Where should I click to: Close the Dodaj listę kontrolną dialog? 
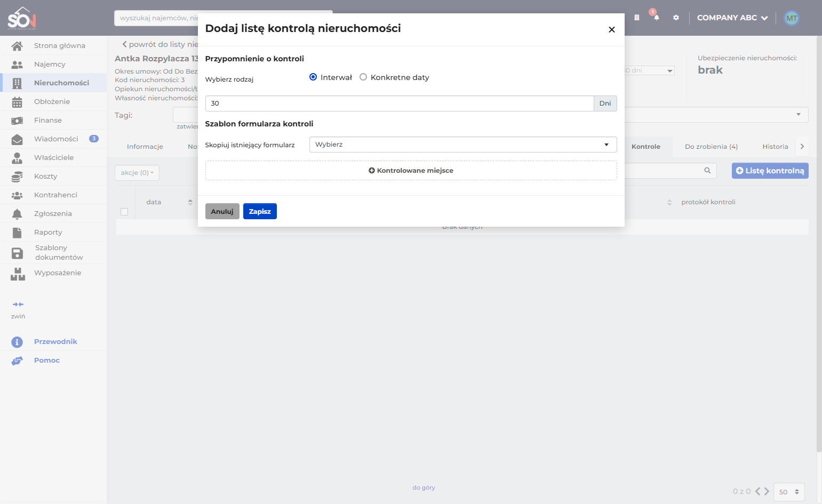[612, 29]
